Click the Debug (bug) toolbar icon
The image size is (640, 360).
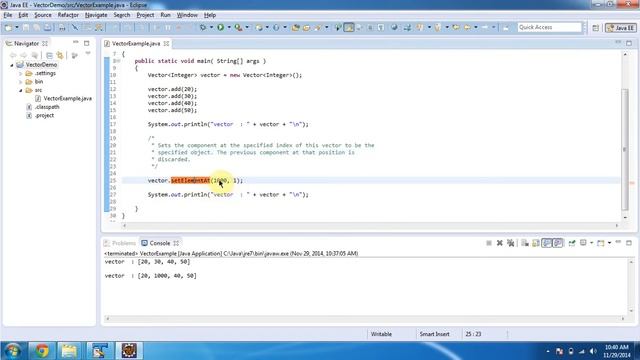202,27
